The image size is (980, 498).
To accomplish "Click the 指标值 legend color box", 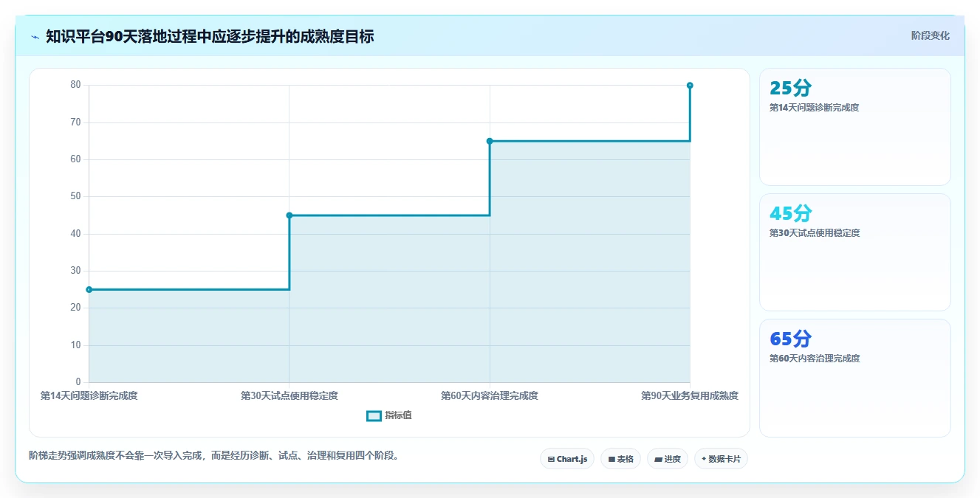I will (x=374, y=415).
